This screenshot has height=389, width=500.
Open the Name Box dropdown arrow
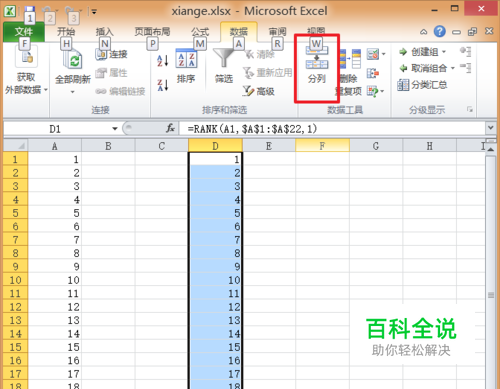115,129
